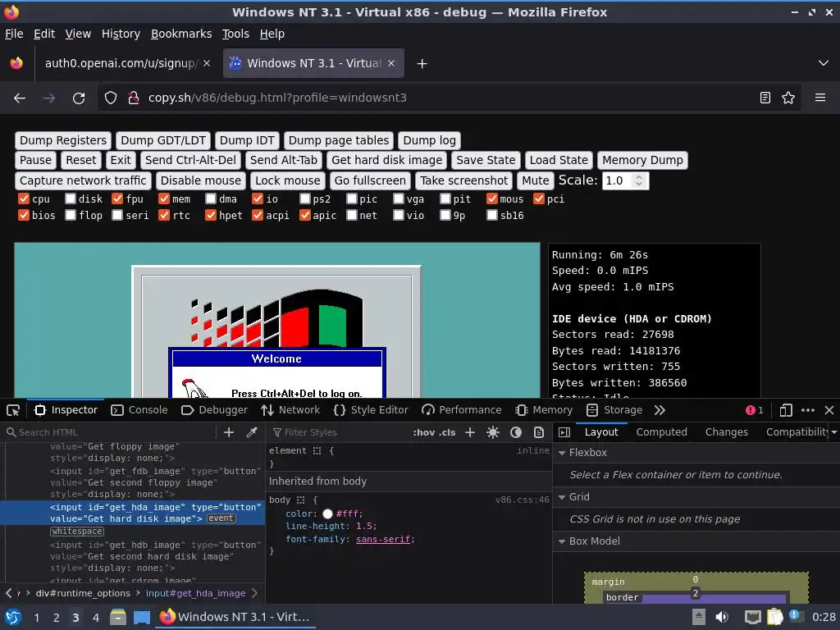840x630 pixels.
Task: Collapse the Grid section
Action: coord(562,497)
